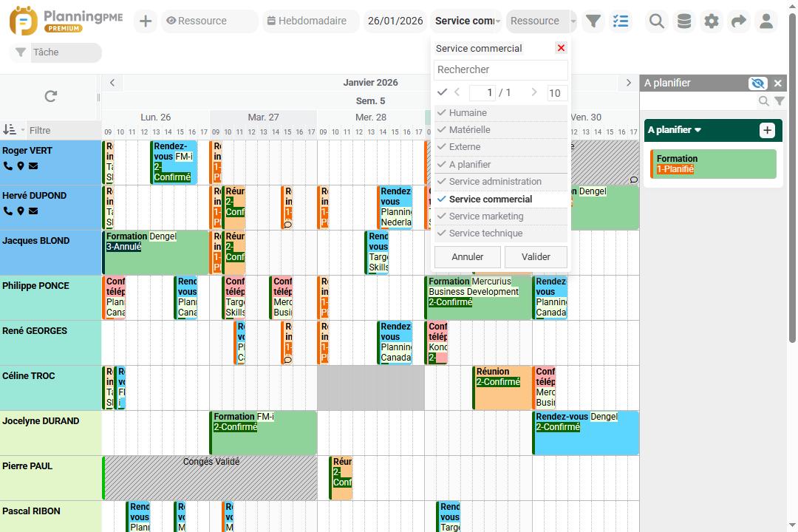Check the Humaine filter option
798x532 pixels.
click(x=443, y=112)
